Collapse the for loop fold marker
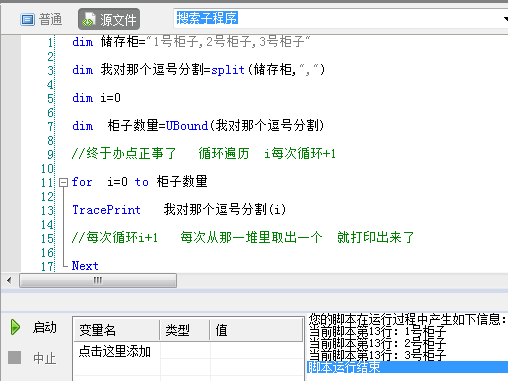Image resolution: width=508 pixels, height=381 pixels. [63, 182]
